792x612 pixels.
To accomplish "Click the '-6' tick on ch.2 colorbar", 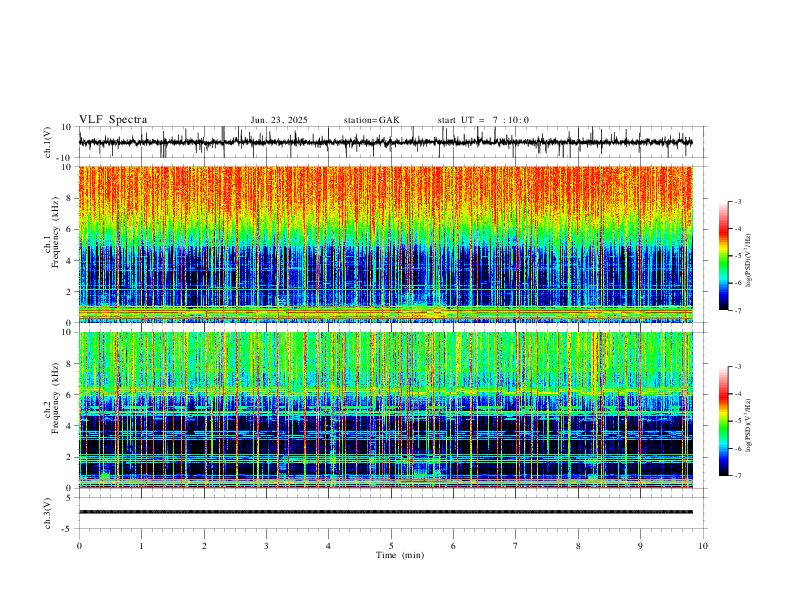I will click(x=737, y=448).
